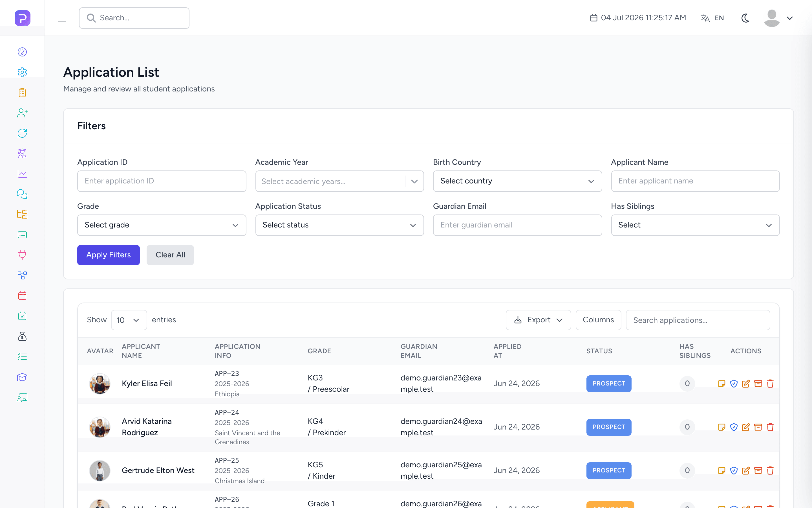Screen dimensions: 812x508
Task: Edit Kyler Elisa Feil's application
Action: 746,383
